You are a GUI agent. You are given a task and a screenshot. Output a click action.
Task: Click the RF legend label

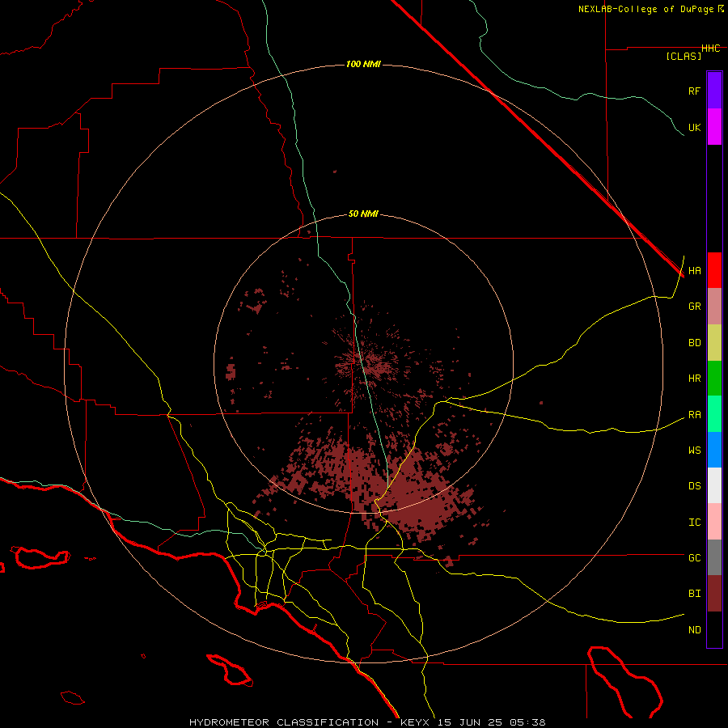click(x=694, y=91)
